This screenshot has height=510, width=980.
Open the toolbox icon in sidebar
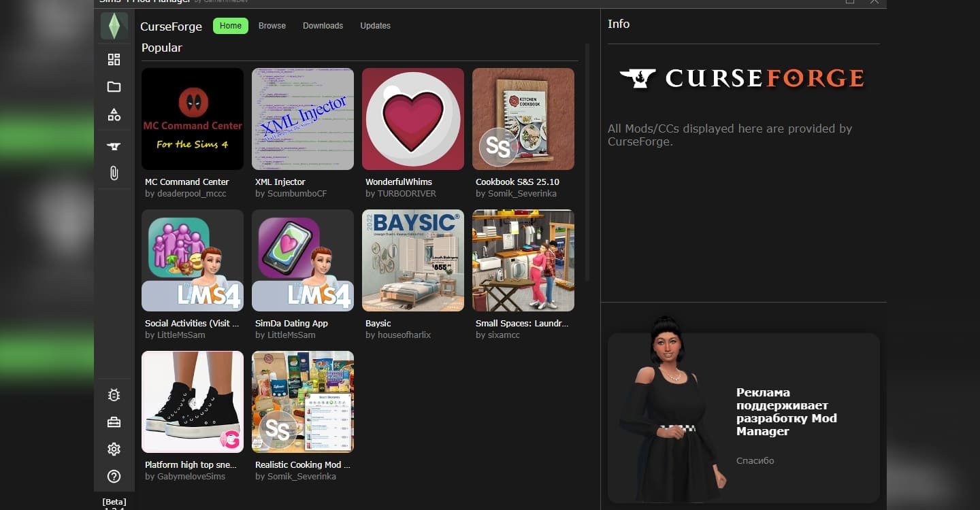tap(114, 422)
